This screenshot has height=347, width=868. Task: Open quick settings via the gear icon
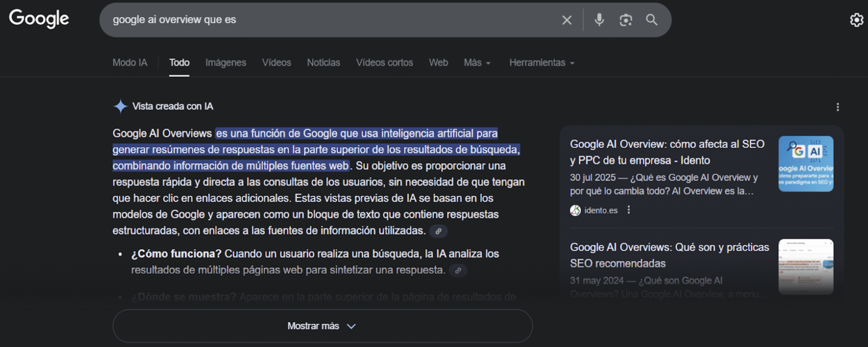pyautogui.click(x=857, y=20)
